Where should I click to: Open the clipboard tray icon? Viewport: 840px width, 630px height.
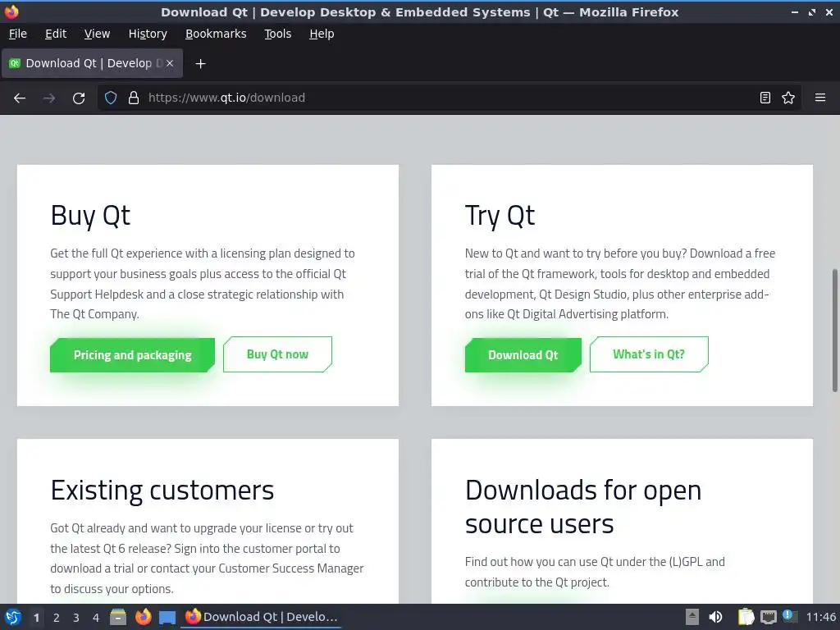pyautogui.click(x=746, y=617)
